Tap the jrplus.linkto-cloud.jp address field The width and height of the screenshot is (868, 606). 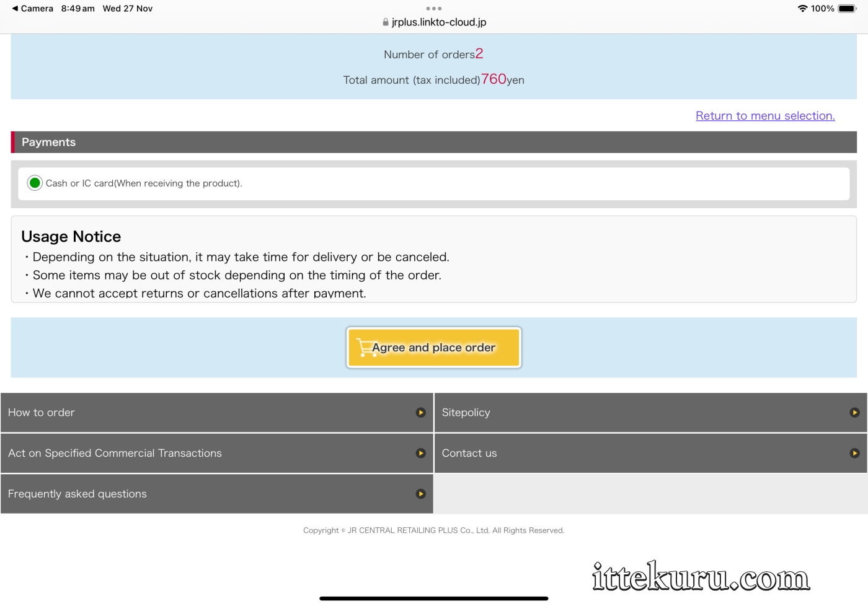click(x=439, y=22)
